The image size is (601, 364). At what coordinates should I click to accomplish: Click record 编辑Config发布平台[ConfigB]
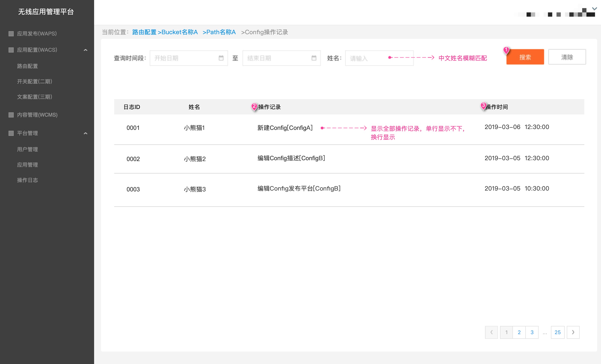coord(299,188)
